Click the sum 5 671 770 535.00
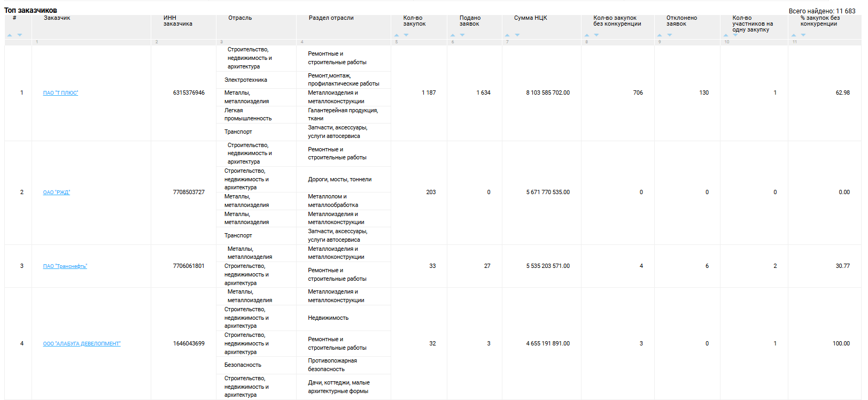Image resolution: width=868 pixels, height=400 pixels. point(548,193)
